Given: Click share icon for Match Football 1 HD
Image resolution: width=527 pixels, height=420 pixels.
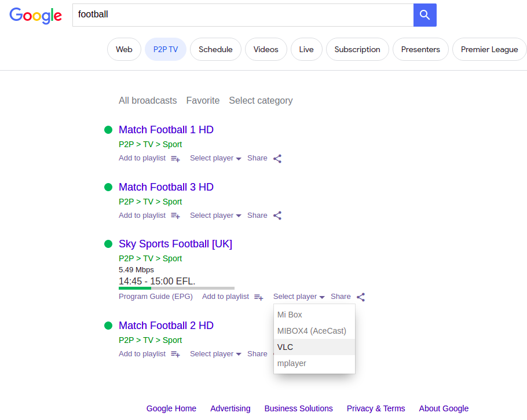Looking at the screenshot, I should (277, 159).
